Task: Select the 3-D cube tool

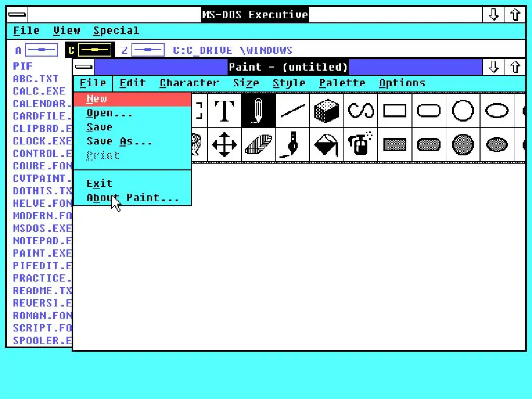Action: pyautogui.click(x=327, y=111)
